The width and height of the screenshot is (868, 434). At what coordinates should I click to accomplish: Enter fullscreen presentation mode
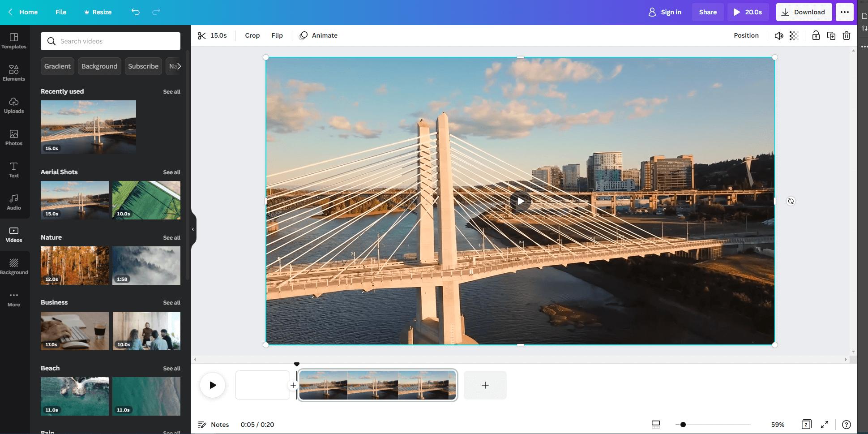[x=825, y=425]
